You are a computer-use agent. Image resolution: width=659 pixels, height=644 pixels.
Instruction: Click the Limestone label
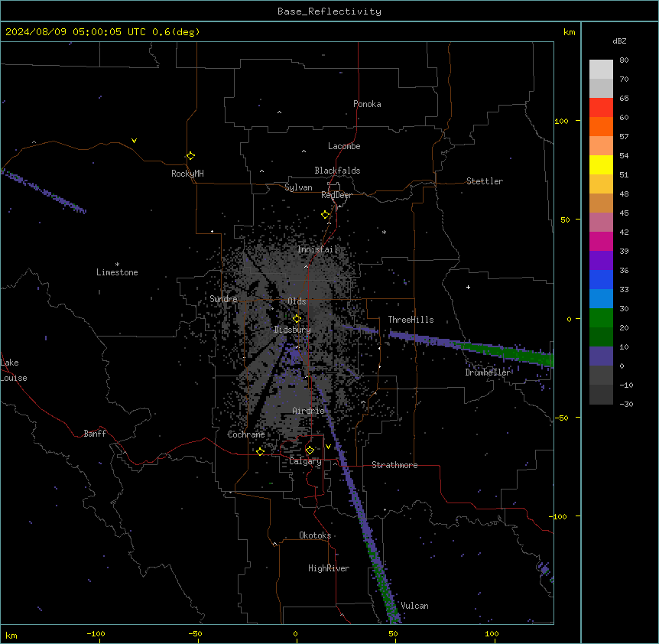[x=117, y=272]
